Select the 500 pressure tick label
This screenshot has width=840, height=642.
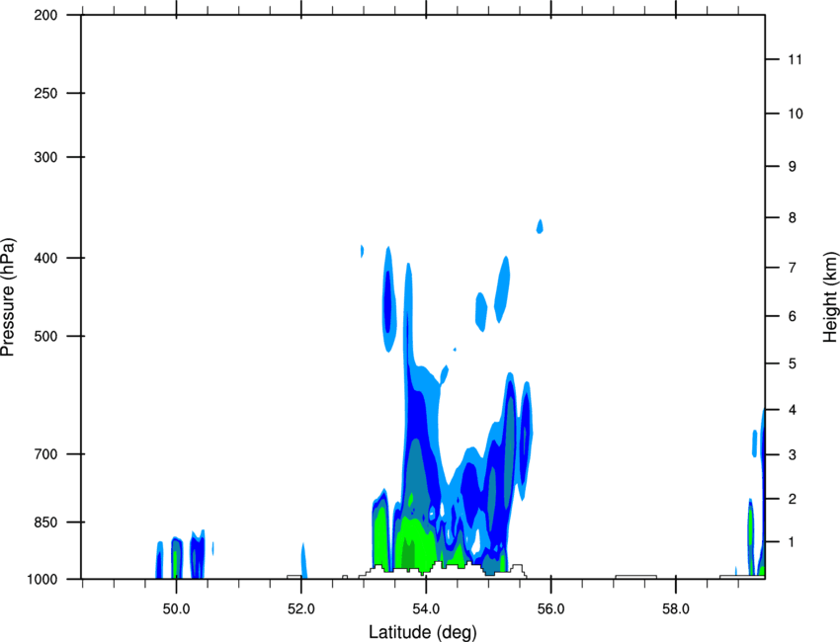[45, 336]
